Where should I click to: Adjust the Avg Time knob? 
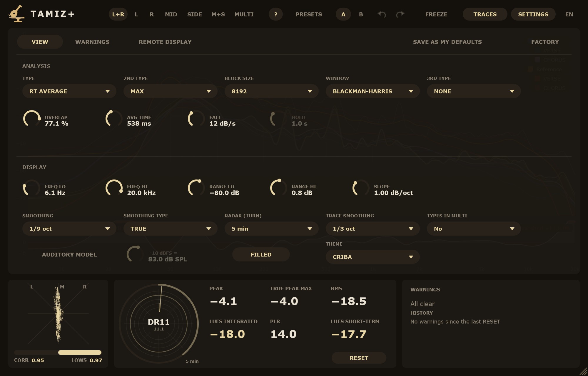coord(114,119)
